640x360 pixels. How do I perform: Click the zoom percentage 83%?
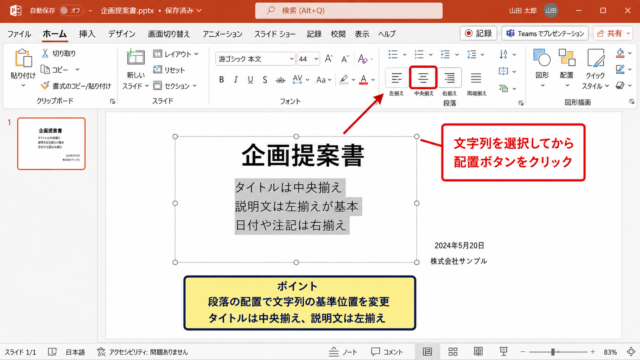(x=610, y=352)
